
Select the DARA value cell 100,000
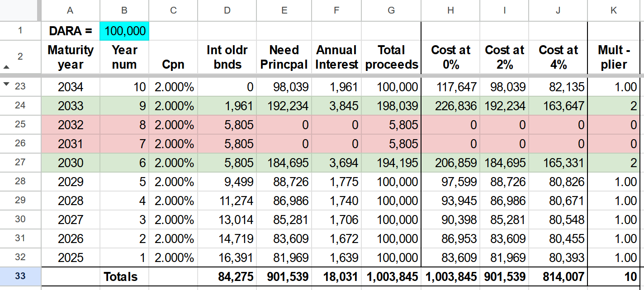click(124, 31)
